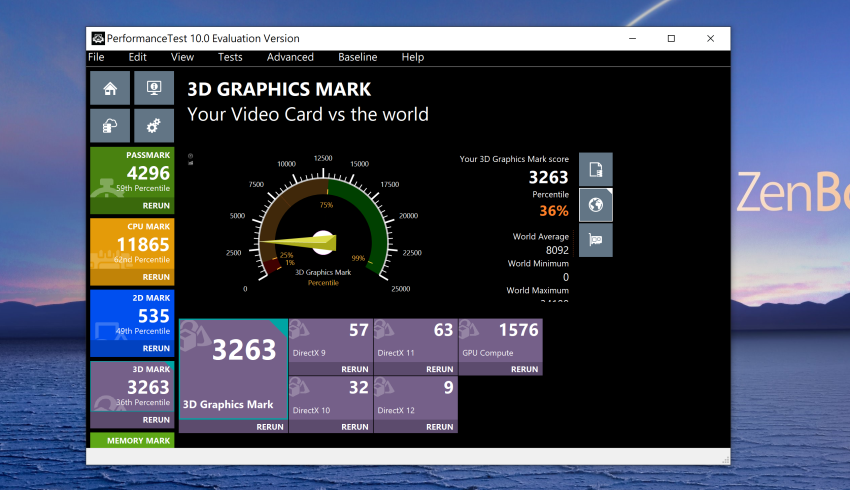Image resolution: width=850 pixels, height=490 pixels.
Task: Click the World Minimum 0 value
Action: 566,277
